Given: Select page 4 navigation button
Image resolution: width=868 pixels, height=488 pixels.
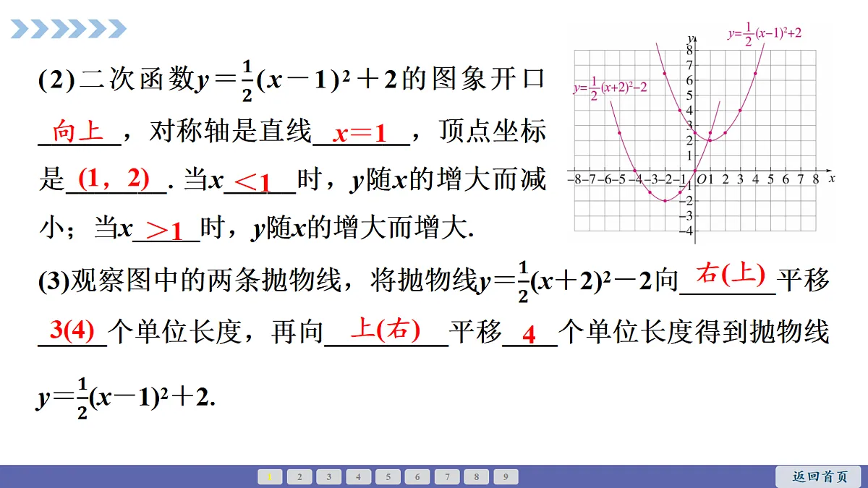Looking at the screenshot, I should 358,477.
